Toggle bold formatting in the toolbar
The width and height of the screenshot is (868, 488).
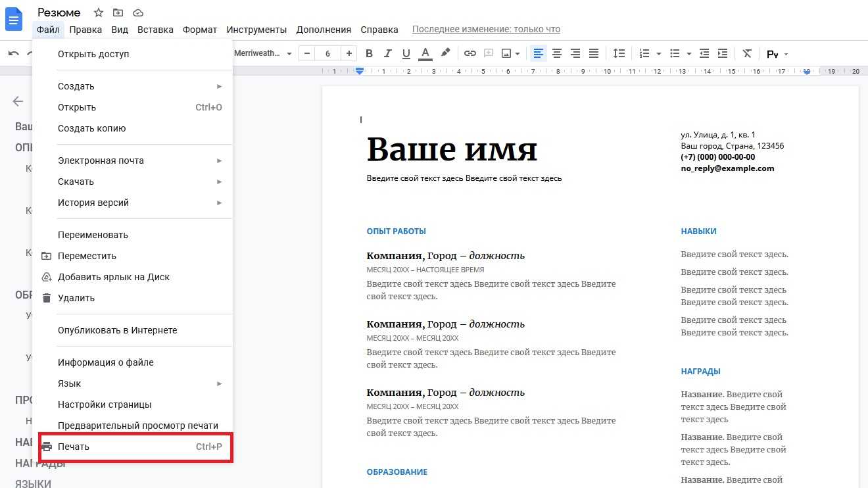coord(369,53)
